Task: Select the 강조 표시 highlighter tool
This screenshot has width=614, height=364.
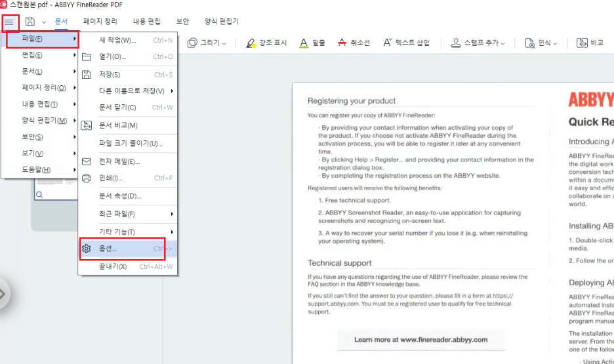Action: tap(266, 43)
